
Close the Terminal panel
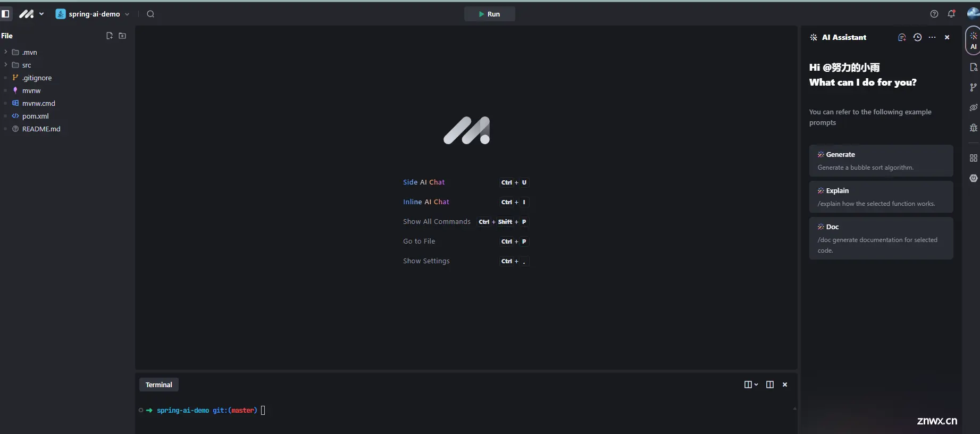(785, 385)
